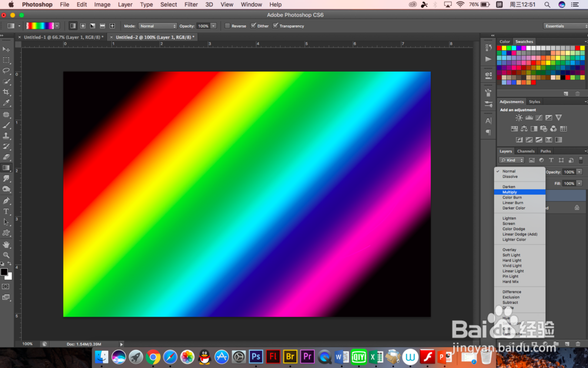The image size is (588, 368).
Task: Select the Zoom tool
Action: 6,256
